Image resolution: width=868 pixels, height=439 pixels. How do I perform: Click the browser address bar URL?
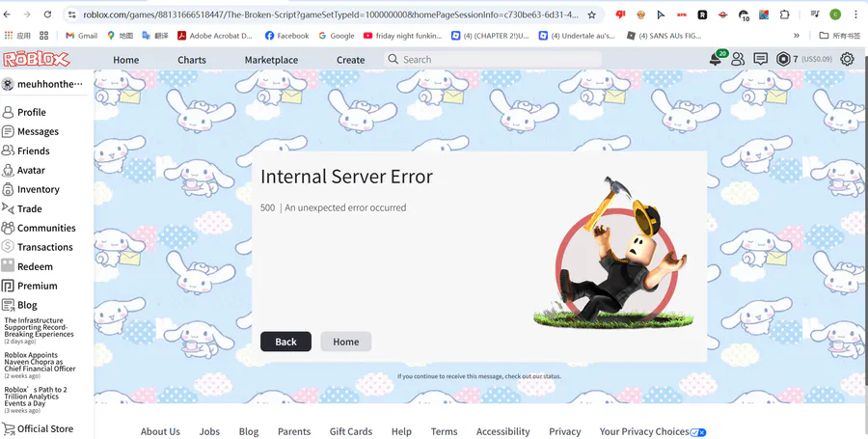tap(331, 14)
